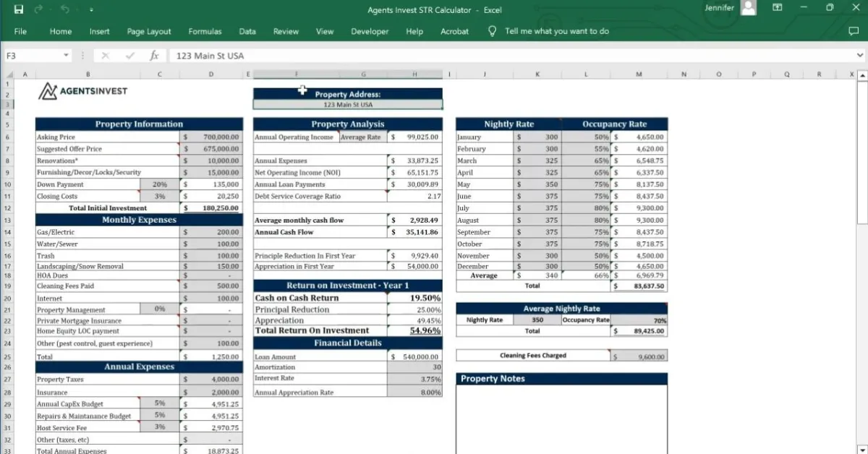Click the Insert Function fx icon
Screen dimensions: 868x454
pyautogui.click(x=154, y=56)
